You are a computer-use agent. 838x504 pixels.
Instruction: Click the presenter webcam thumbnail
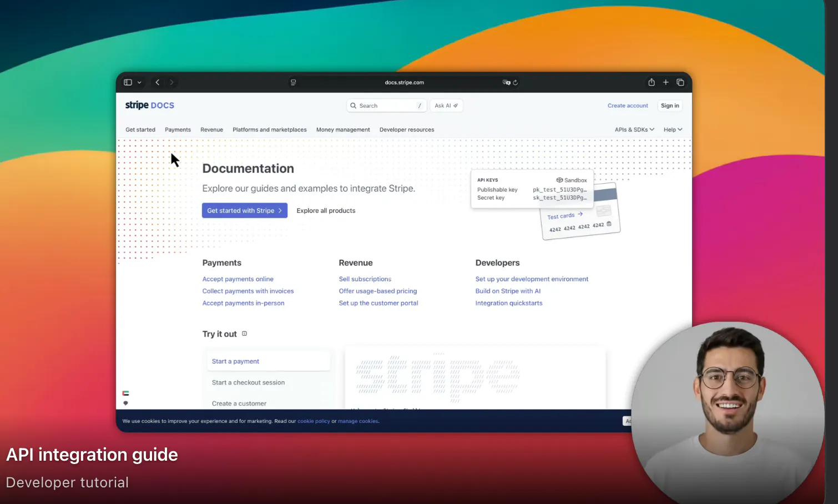click(728, 413)
